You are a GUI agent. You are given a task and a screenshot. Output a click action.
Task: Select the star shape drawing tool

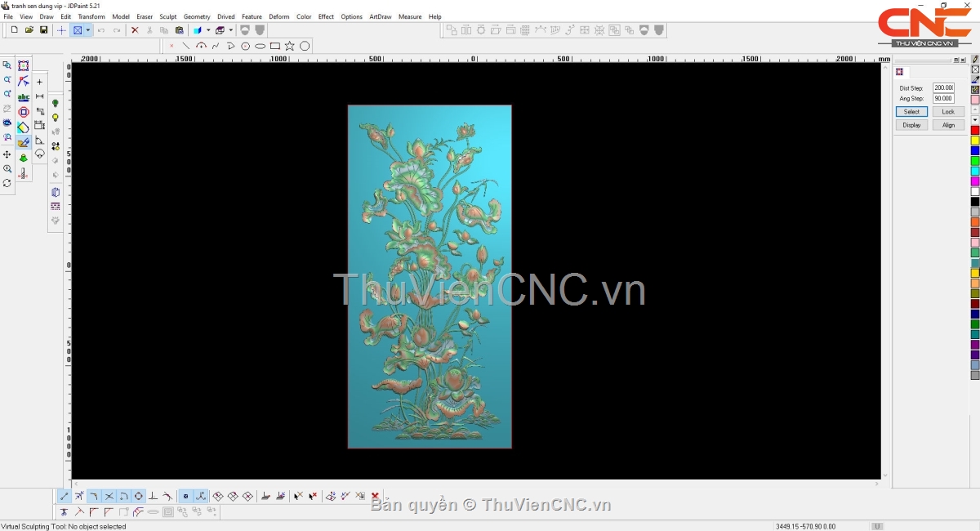(290, 46)
